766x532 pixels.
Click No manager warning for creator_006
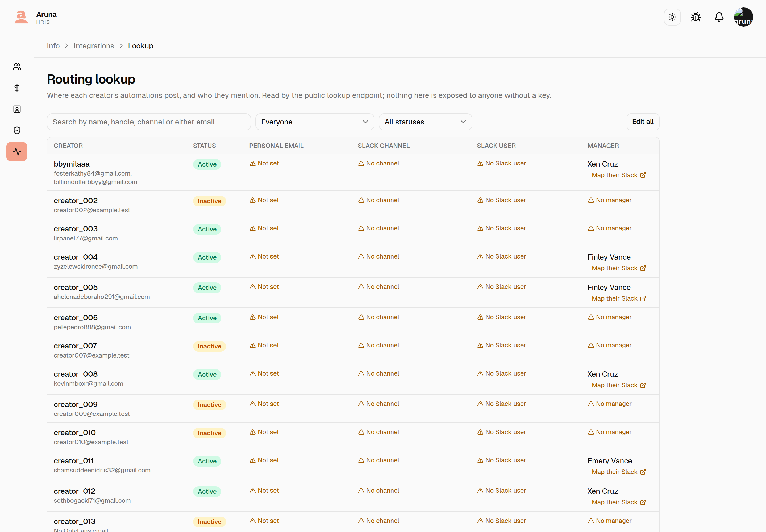[x=609, y=317]
